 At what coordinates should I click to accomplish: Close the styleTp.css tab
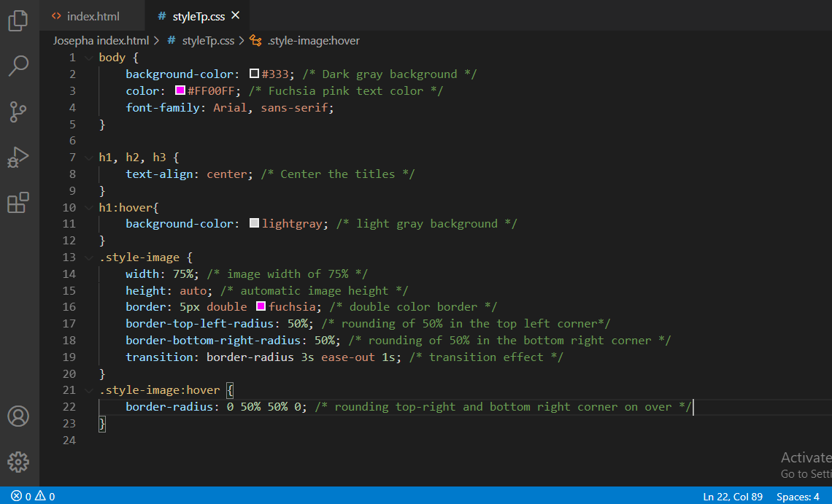coord(236,15)
